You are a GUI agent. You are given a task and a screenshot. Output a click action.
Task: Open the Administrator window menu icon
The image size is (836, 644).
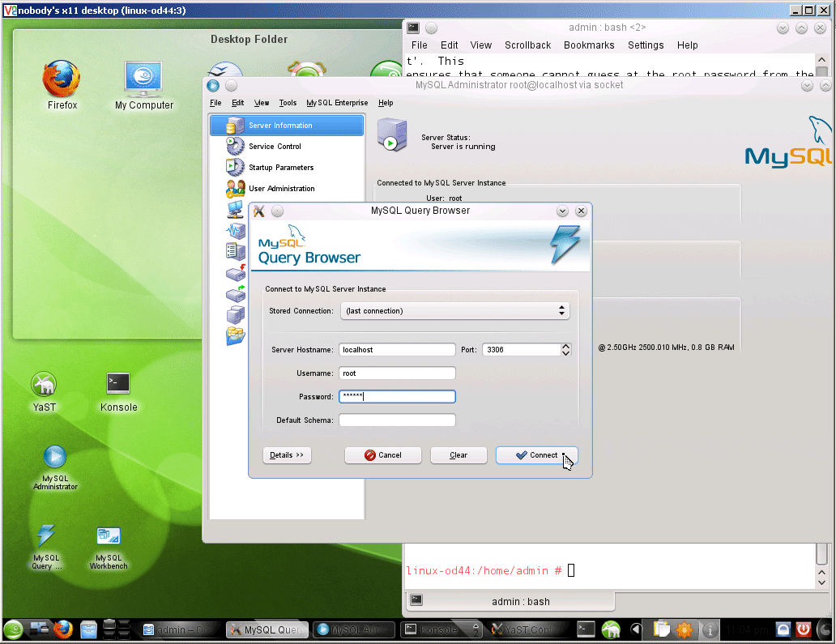click(213, 85)
